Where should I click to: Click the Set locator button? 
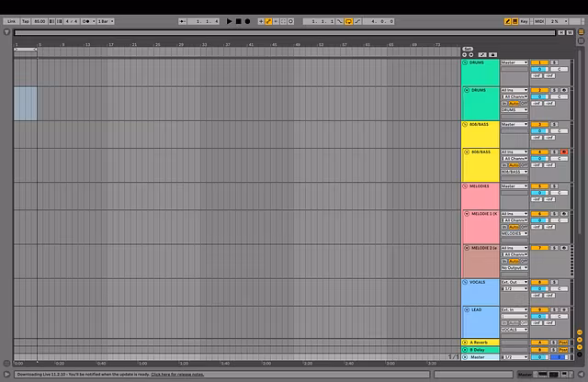468,49
